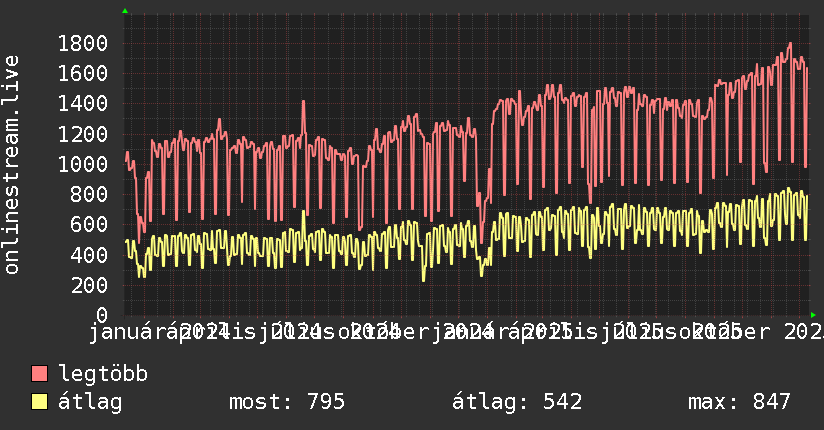Click the green arrow atop the Y-axis
Viewport: 824px width, 430px height.
124,11
